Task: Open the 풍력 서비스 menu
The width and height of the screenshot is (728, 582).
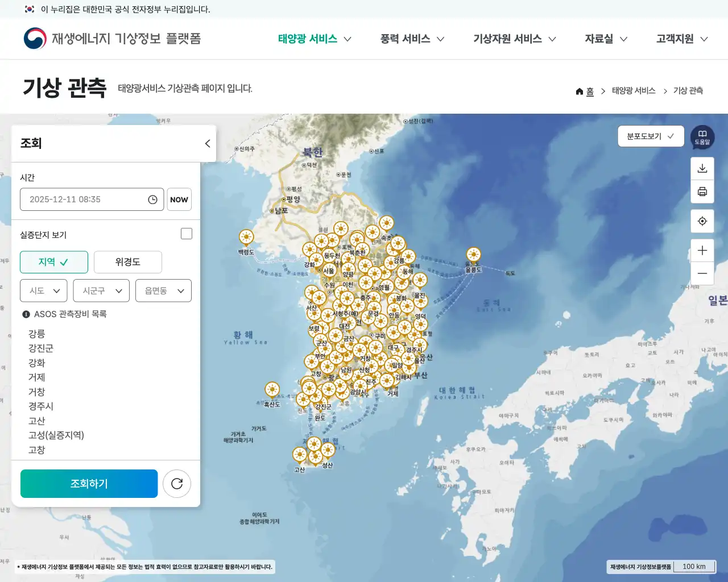Action: (405, 39)
